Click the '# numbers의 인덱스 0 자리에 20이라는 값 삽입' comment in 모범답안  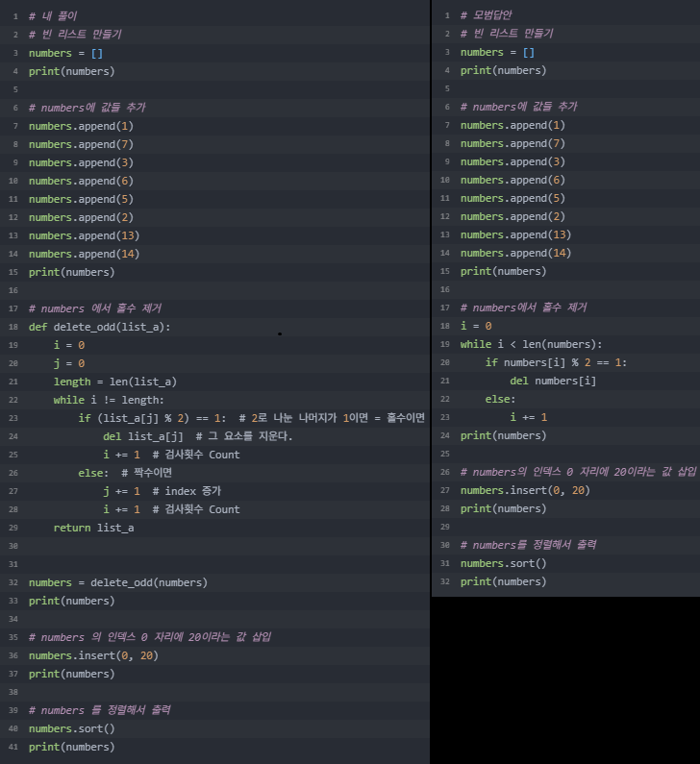(578, 472)
